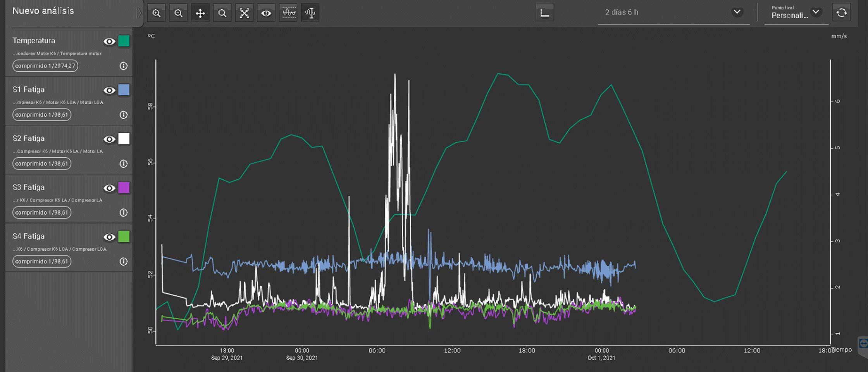The image size is (868, 372).
Task: Select the pan move tool
Action: (x=200, y=13)
